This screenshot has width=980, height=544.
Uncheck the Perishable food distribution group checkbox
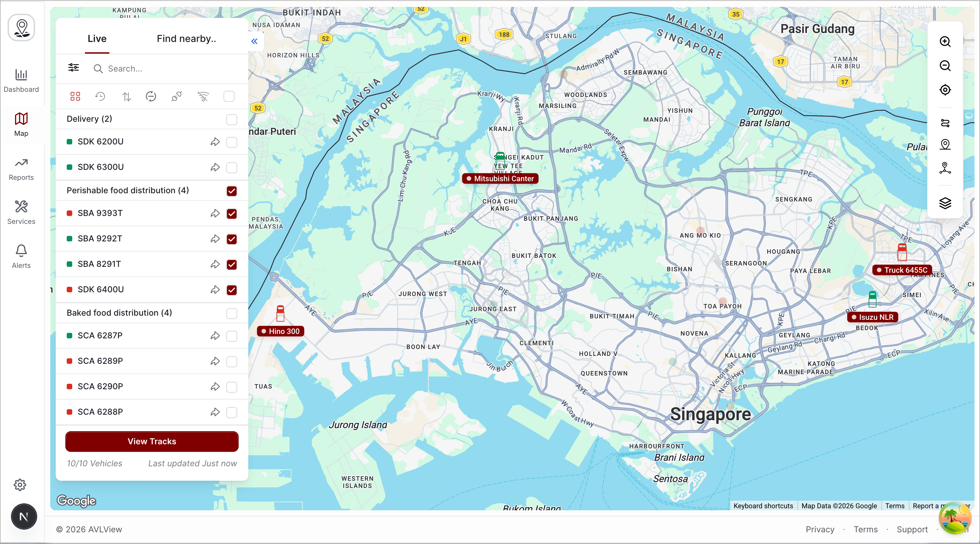232,191
